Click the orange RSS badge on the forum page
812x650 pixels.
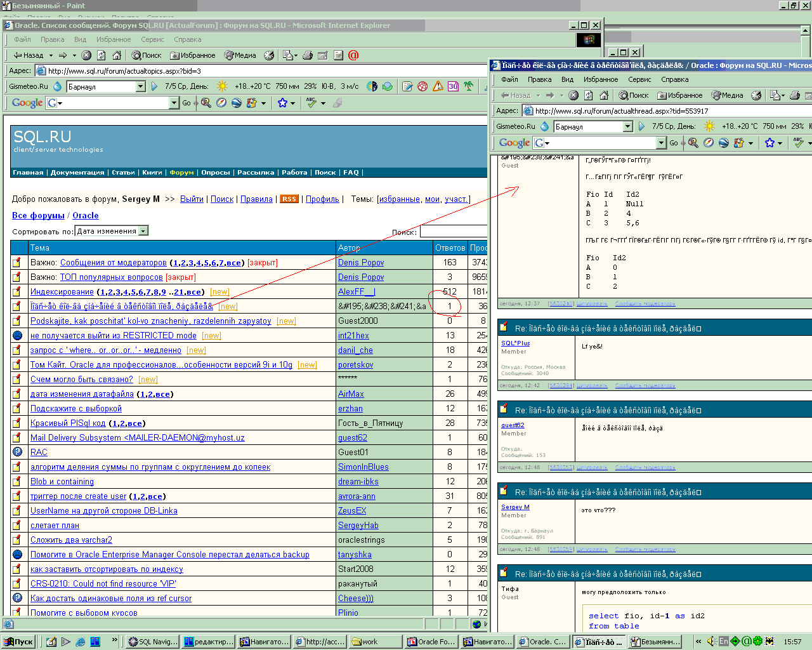pos(289,199)
